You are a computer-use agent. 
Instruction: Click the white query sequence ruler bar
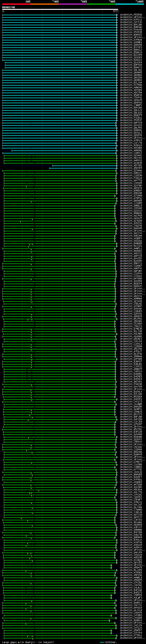coord(60,9)
